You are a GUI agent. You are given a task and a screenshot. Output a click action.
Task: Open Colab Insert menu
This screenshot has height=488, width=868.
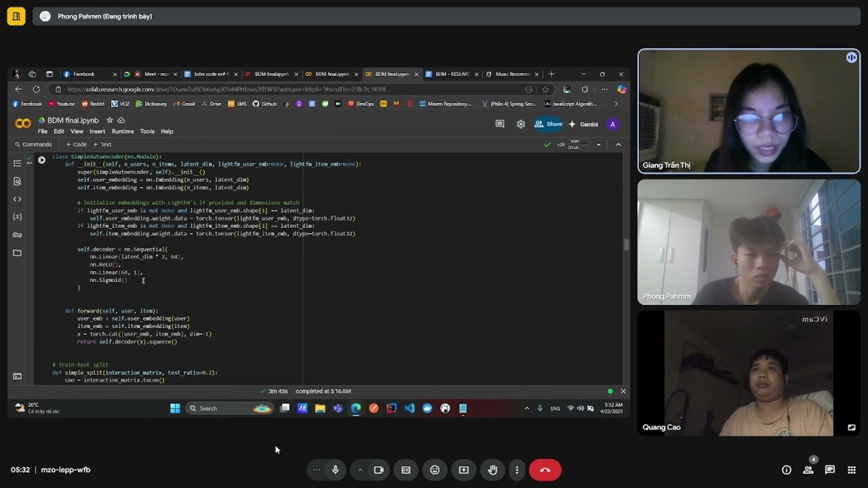coord(98,131)
